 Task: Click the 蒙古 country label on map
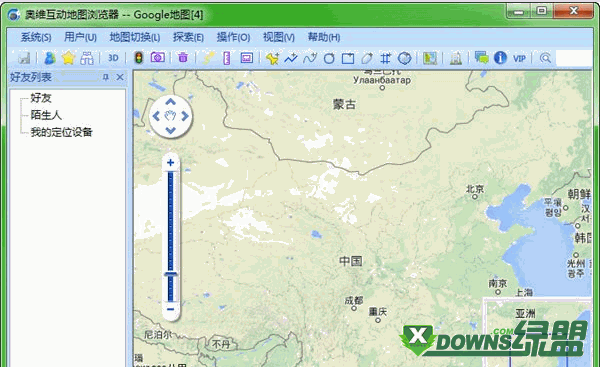tap(344, 104)
